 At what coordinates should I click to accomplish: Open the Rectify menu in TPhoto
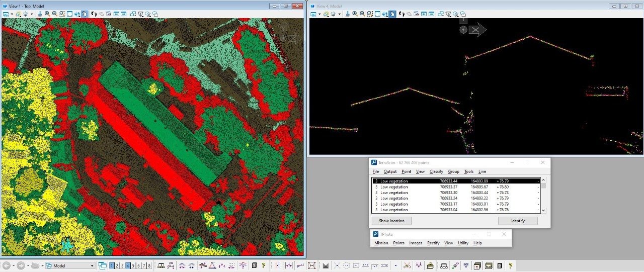[x=433, y=243]
